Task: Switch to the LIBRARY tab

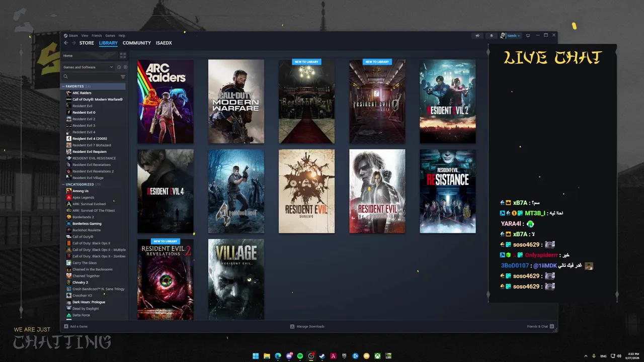Action: 108,43
